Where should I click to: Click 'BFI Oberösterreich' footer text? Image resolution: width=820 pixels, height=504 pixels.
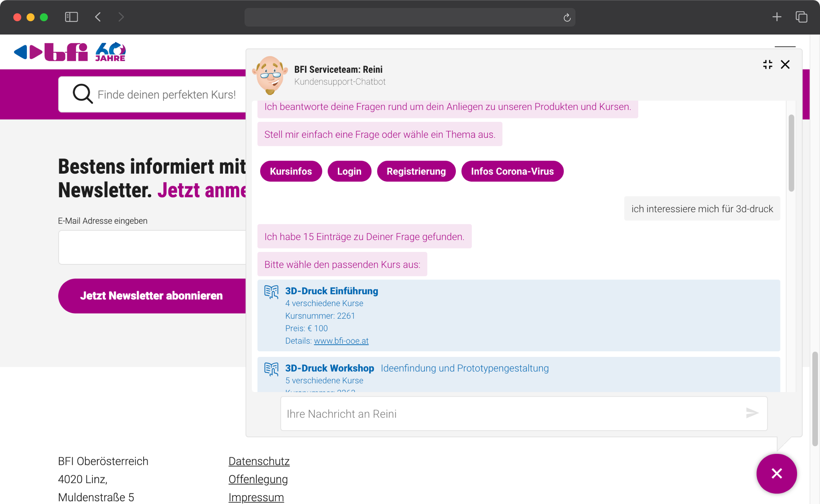tap(103, 461)
